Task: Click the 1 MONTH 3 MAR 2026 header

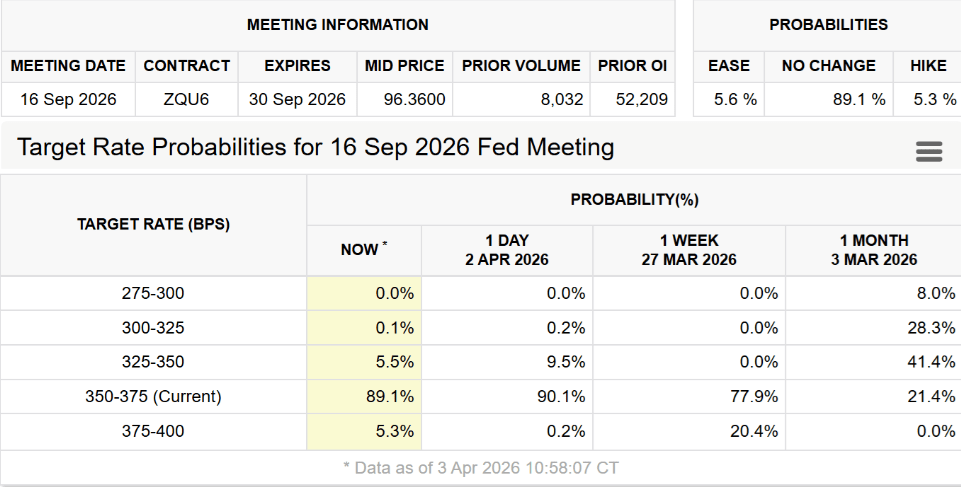Action: pyautogui.click(x=873, y=249)
